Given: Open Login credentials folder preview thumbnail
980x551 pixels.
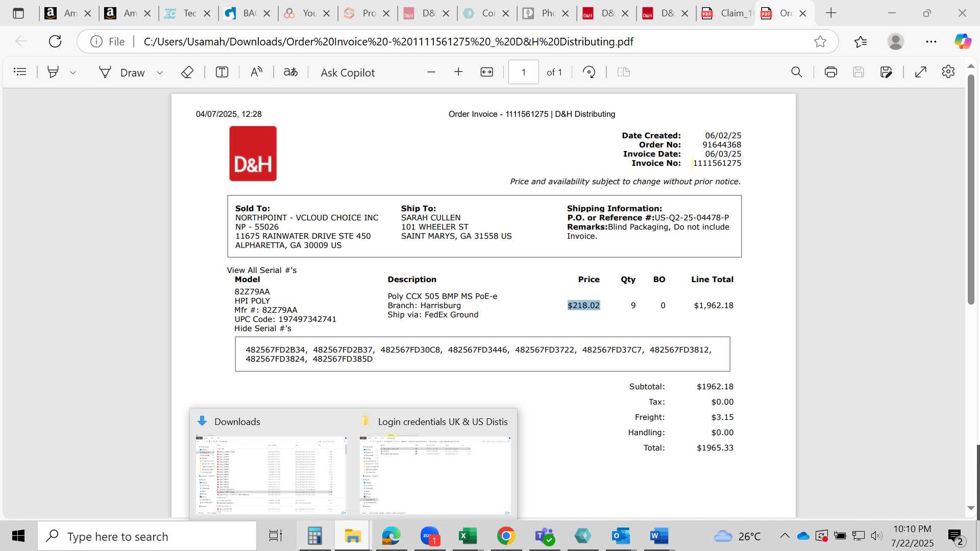Looking at the screenshot, I should tap(435, 475).
